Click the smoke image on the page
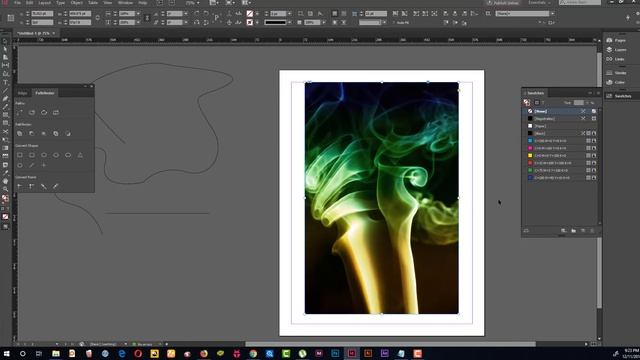This screenshot has height=360, width=640. [382, 198]
